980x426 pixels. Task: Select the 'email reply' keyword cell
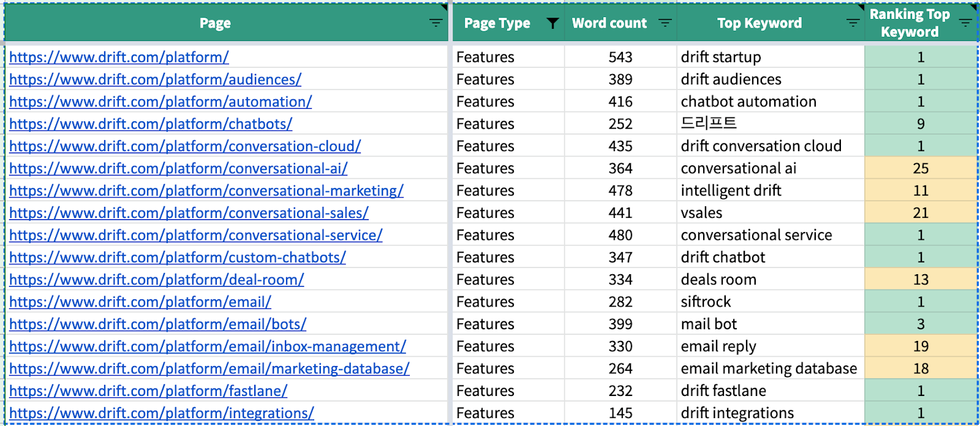tap(771, 346)
